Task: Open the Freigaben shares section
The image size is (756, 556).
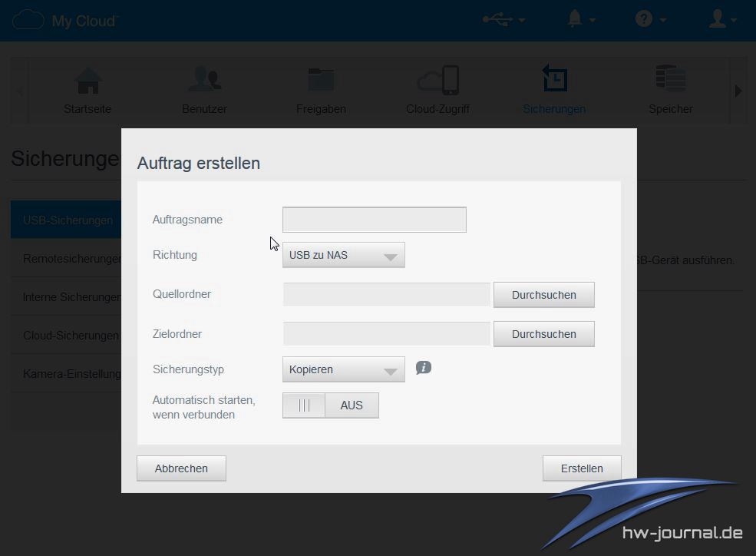Action: [321, 90]
